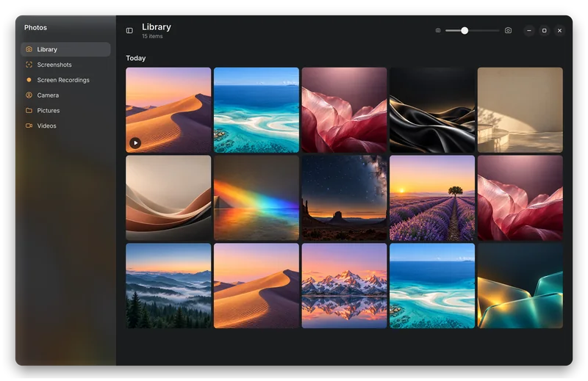588x381 pixels.
Task: Open the turquoise ocean photo in first row
Action: point(257,110)
